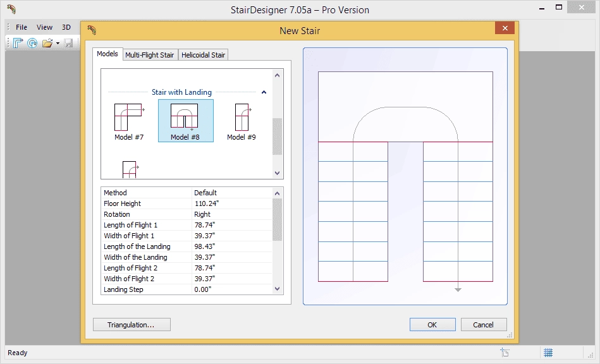This screenshot has height=364, width=600.
Task: Click the StairDesigner app icon in title bar
Action: (11, 9)
